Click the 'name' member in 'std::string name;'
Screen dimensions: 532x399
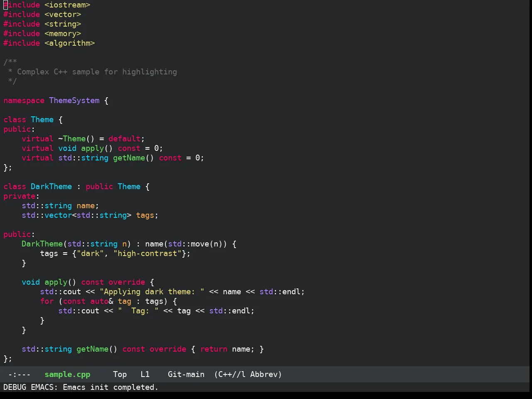tap(86, 206)
